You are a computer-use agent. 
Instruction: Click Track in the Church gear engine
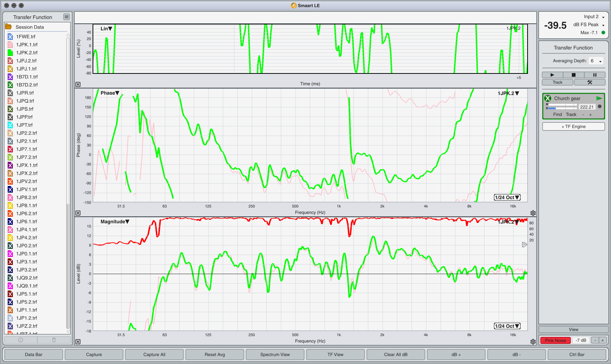(571, 114)
